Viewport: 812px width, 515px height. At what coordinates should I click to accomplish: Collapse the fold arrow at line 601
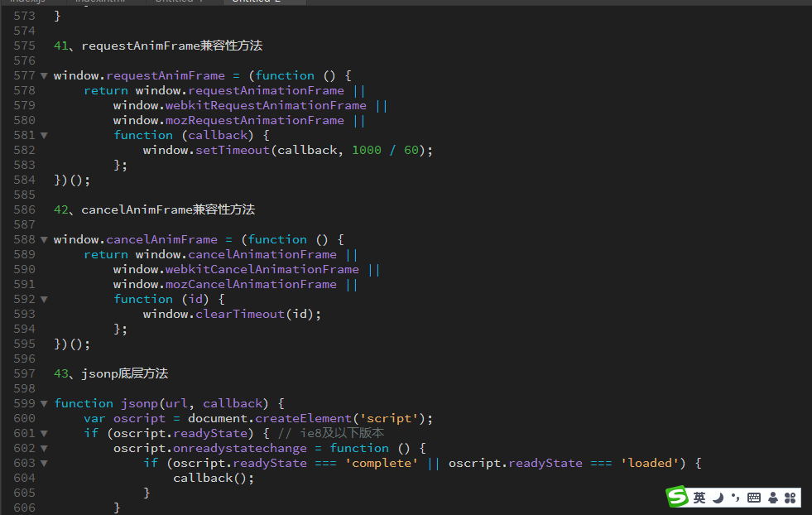pyautogui.click(x=44, y=433)
